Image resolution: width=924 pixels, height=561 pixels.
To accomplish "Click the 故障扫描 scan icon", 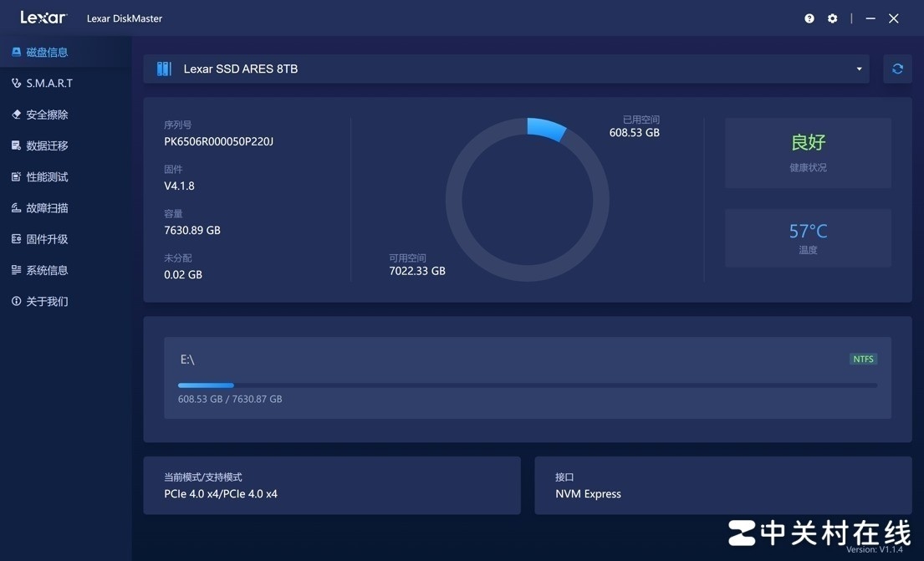I will click(16, 208).
